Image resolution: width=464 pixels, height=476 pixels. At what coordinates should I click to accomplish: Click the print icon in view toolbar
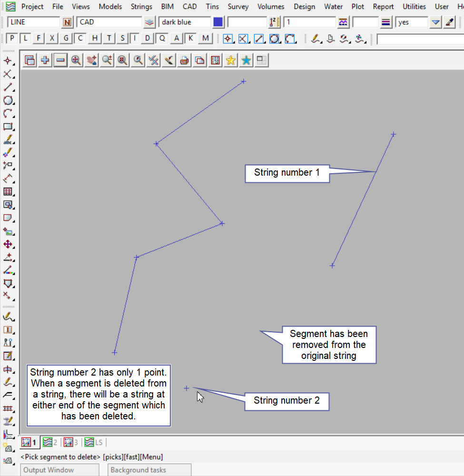point(184,60)
